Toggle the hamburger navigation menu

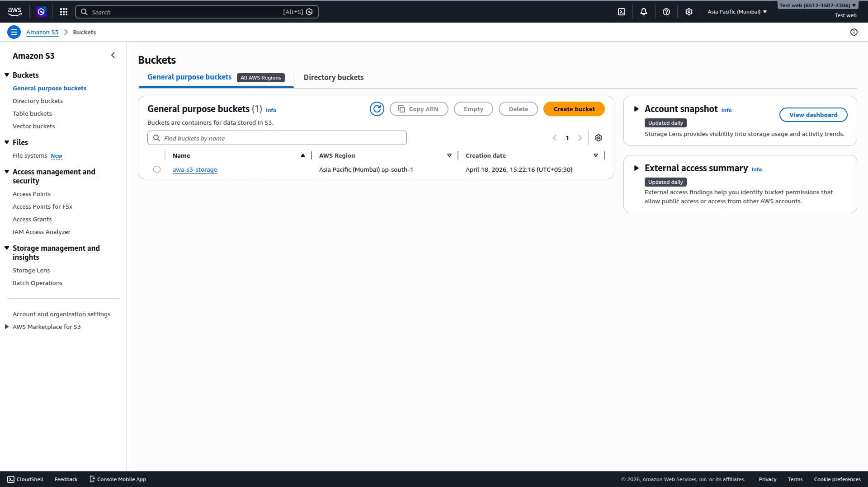point(14,32)
